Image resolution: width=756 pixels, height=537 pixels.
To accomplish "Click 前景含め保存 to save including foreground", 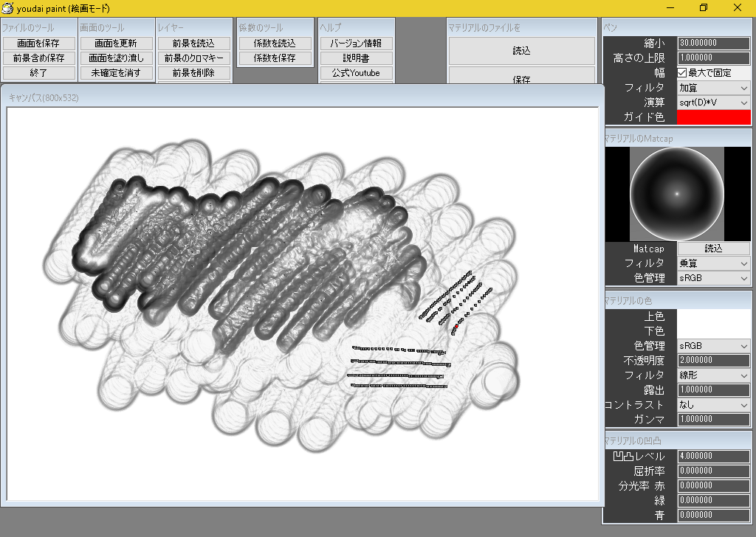I will tap(38, 58).
